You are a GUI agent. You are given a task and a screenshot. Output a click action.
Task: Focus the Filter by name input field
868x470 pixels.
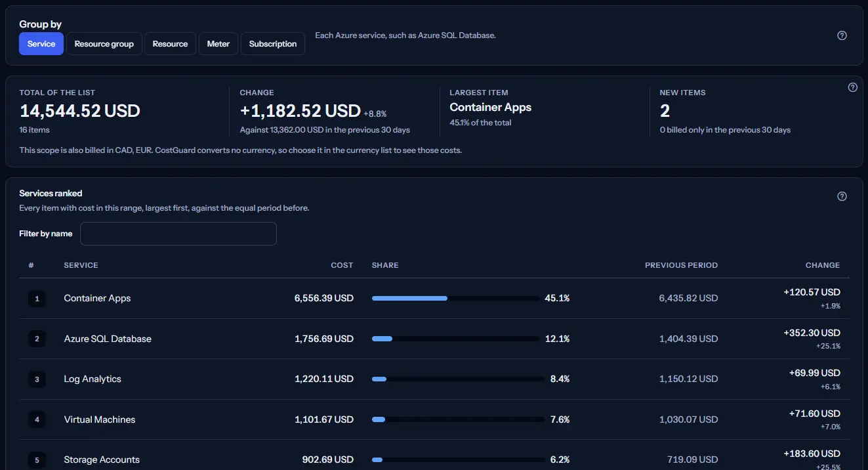178,234
